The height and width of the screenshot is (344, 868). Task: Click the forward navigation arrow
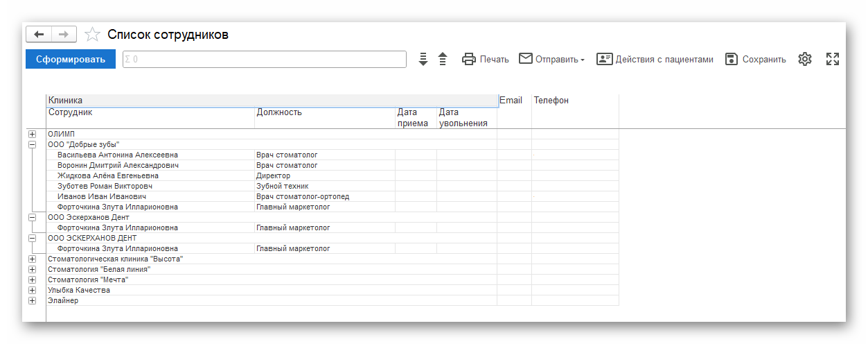click(63, 35)
